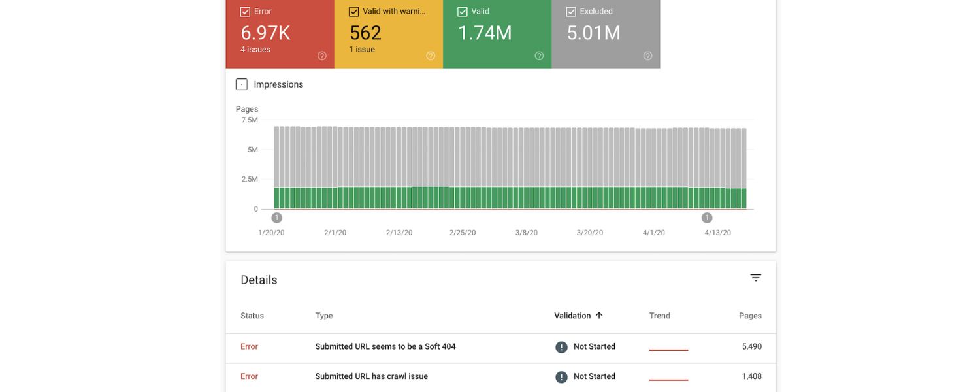
Task: Open Submitted URL seems to be Soft 404
Action: (385, 347)
